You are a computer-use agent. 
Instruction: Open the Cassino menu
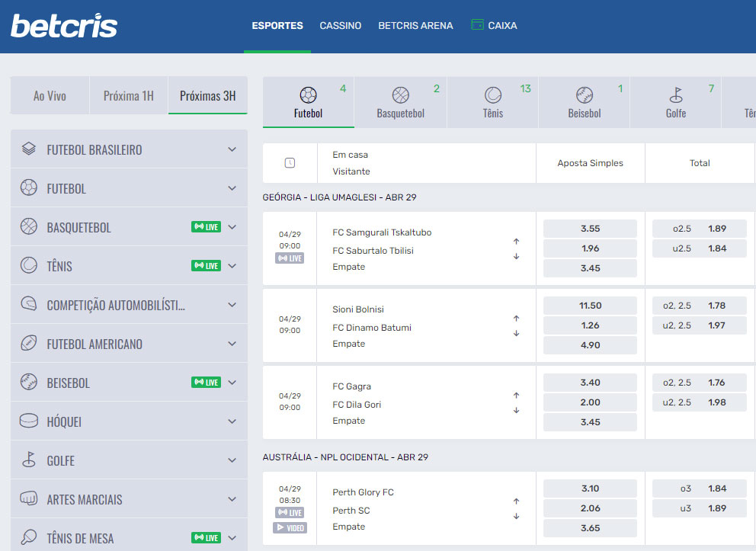pos(341,26)
